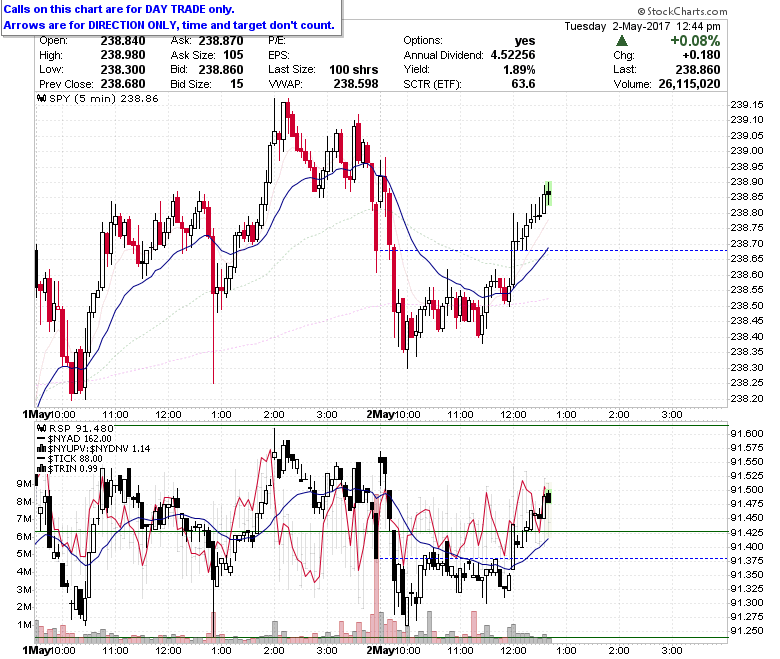This screenshot has height=659, width=780.
Task: Click the 239.15 price axis label
Action: click(747, 104)
